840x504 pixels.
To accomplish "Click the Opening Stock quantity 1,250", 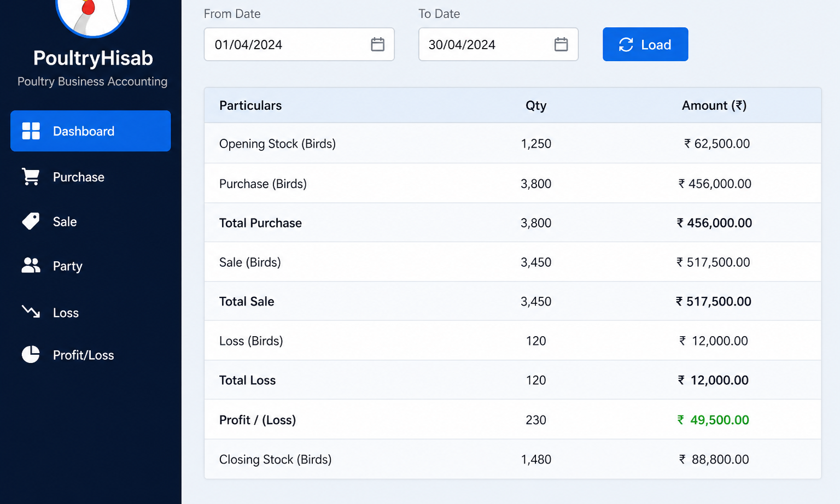I will pos(536,144).
